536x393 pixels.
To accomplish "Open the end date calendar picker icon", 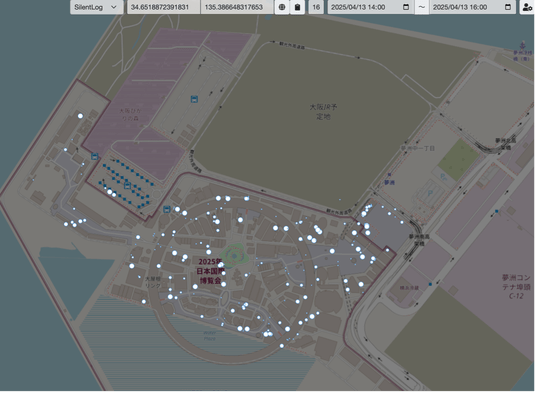I will click(x=508, y=7).
